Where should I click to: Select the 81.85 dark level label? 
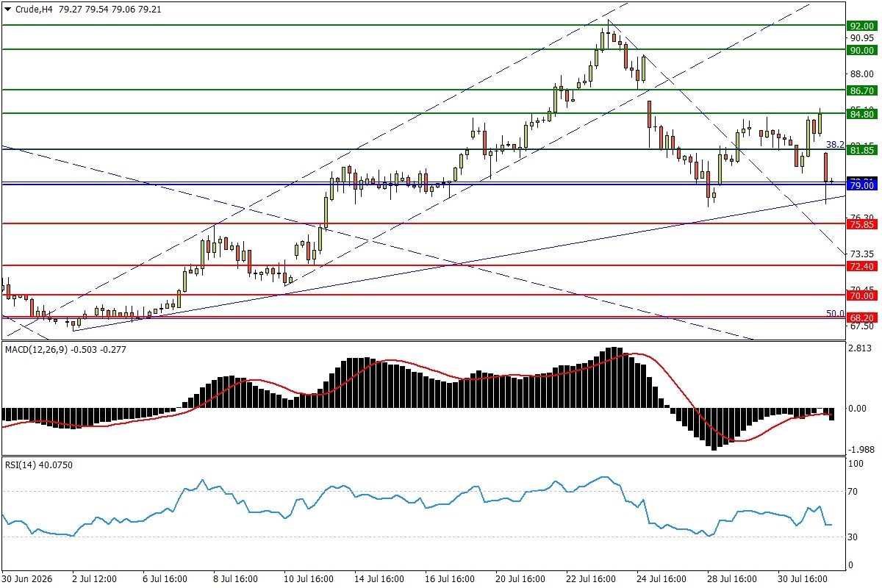(x=861, y=150)
